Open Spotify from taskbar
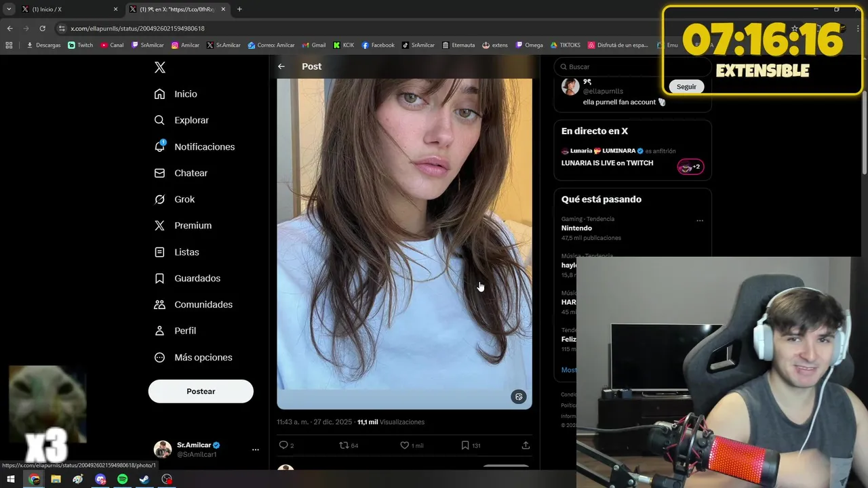Image resolution: width=868 pixels, height=488 pixels. pyautogui.click(x=122, y=479)
